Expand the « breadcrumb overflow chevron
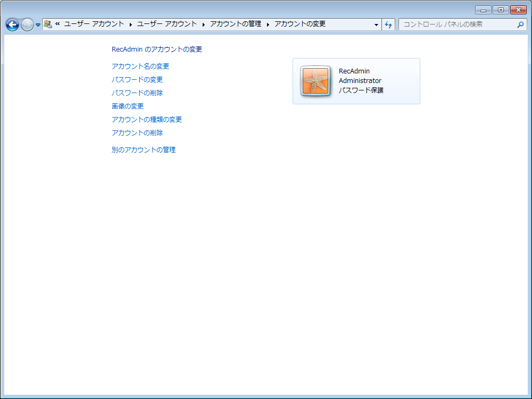This screenshot has height=399, width=532. 57,24
